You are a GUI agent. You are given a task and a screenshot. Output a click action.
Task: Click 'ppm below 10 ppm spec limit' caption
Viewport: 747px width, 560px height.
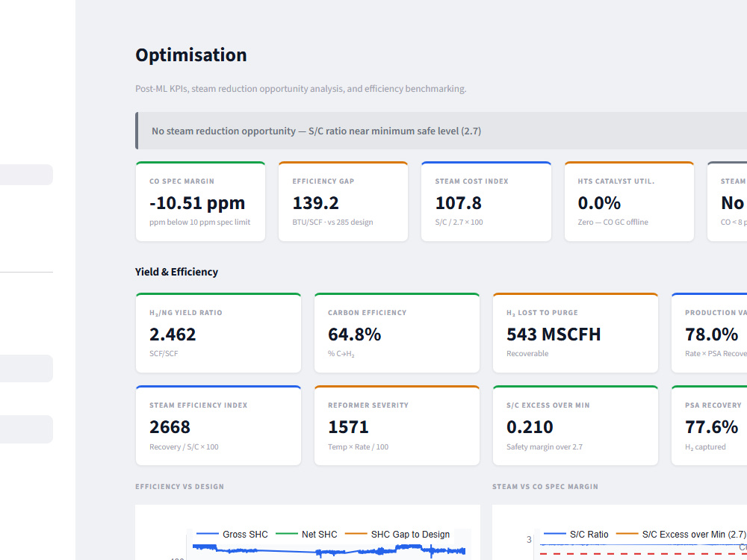coord(199,222)
